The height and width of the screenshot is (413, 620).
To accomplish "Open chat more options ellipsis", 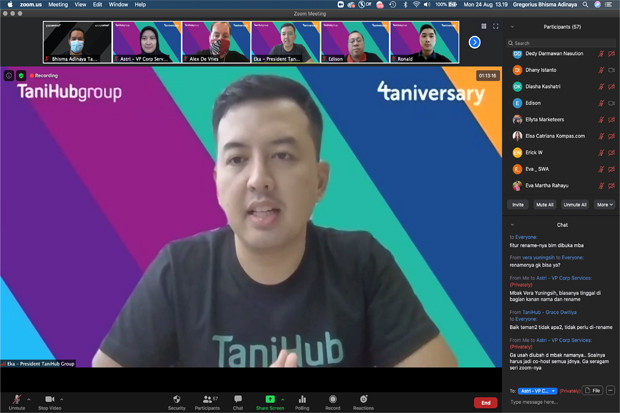I will (x=610, y=390).
